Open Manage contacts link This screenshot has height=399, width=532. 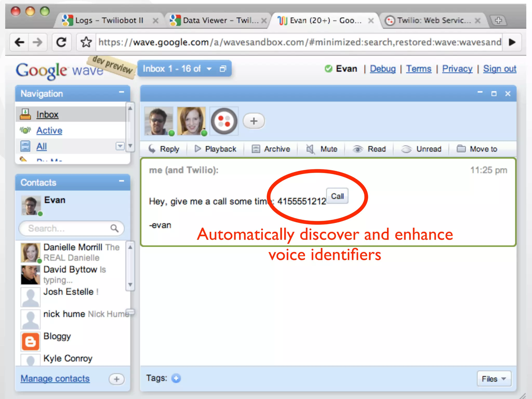coord(55,378)
